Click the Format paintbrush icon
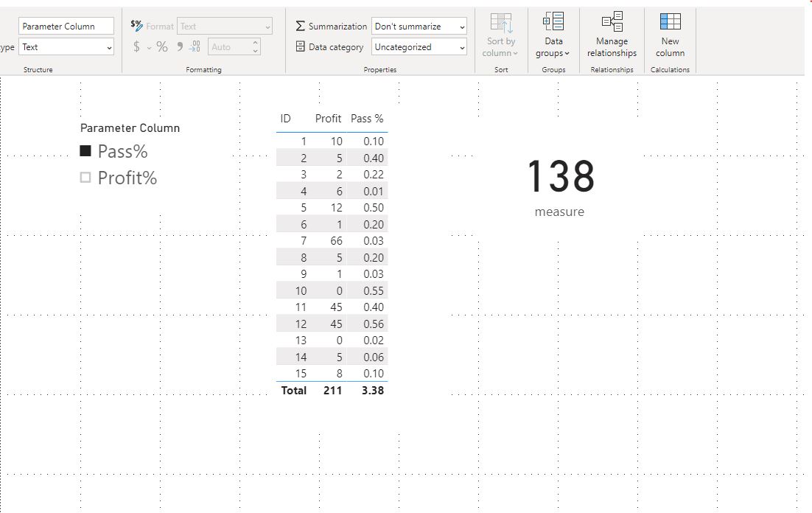Image resolution: width=812 pixels, height=513 pixels. click(x=137, y=25)
